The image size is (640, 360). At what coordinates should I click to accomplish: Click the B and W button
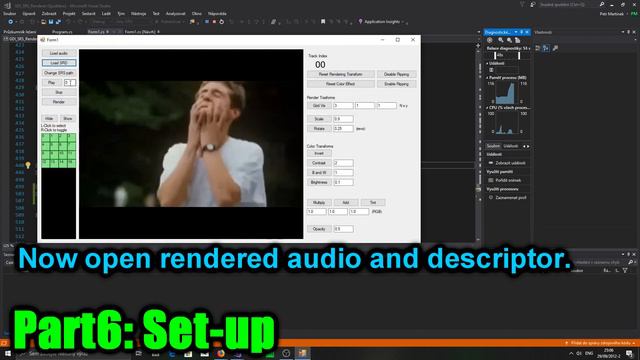pos(319,173)
